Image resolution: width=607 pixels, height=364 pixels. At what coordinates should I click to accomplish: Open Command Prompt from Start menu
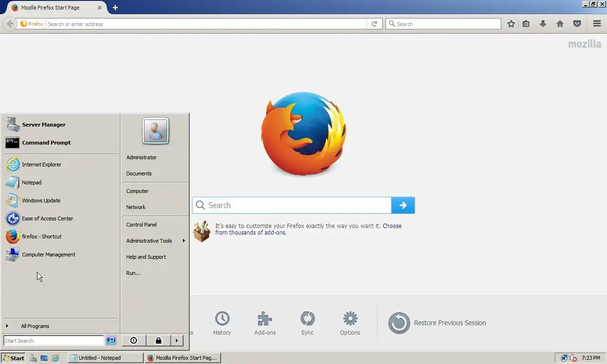(61, 143)
